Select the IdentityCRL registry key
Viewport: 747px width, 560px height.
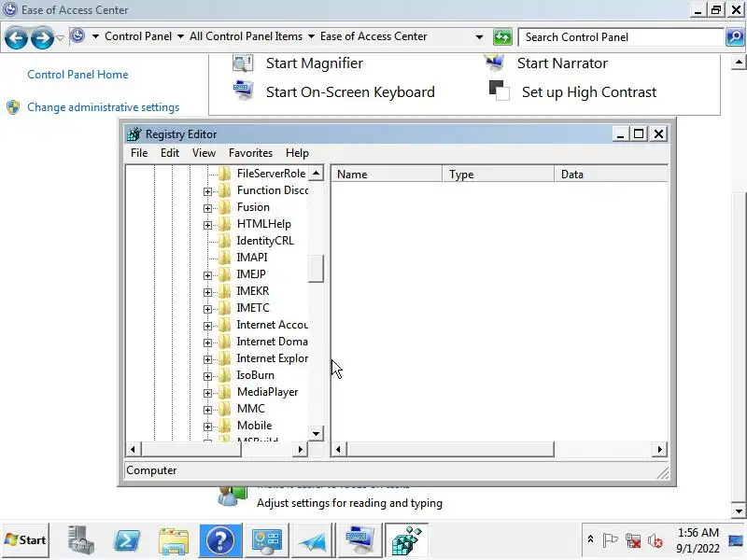[265, 241]
